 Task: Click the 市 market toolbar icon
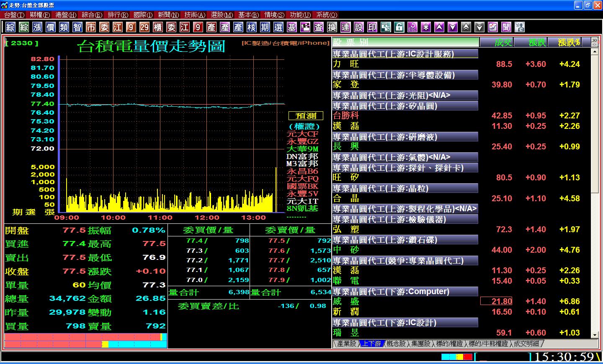91,27
